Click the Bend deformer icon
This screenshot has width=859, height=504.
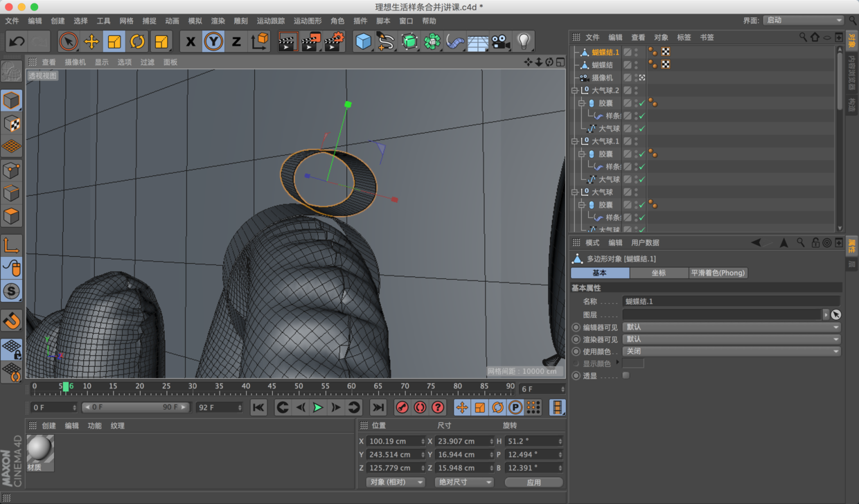(x=455, y=42)
